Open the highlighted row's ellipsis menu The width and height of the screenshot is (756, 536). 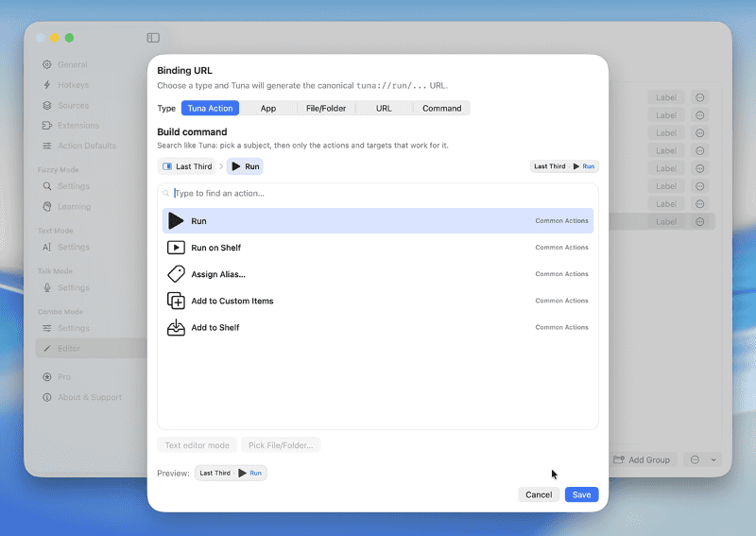click(x=699, y=221)
